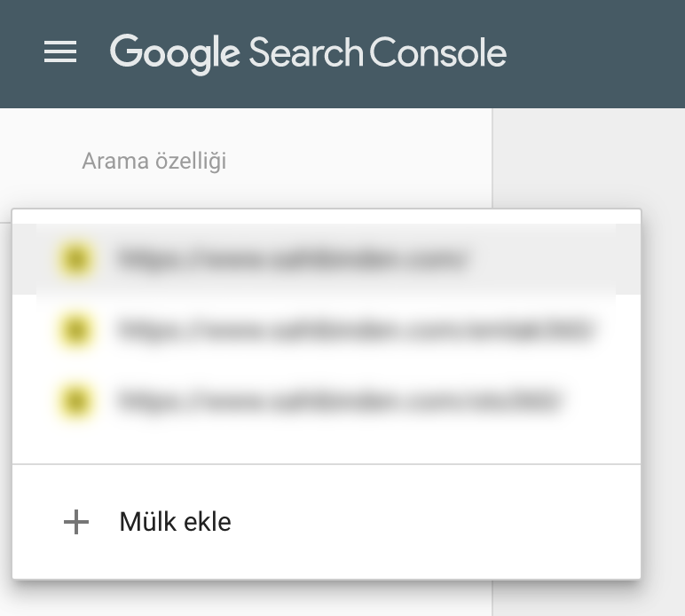Click the Search Console header text

click(x=378, y=52)
